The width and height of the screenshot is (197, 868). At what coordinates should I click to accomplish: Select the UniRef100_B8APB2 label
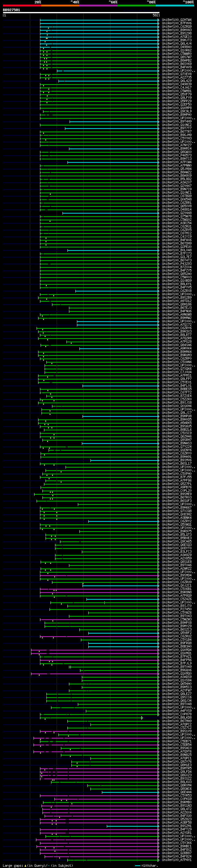click(x=177, y=60)
